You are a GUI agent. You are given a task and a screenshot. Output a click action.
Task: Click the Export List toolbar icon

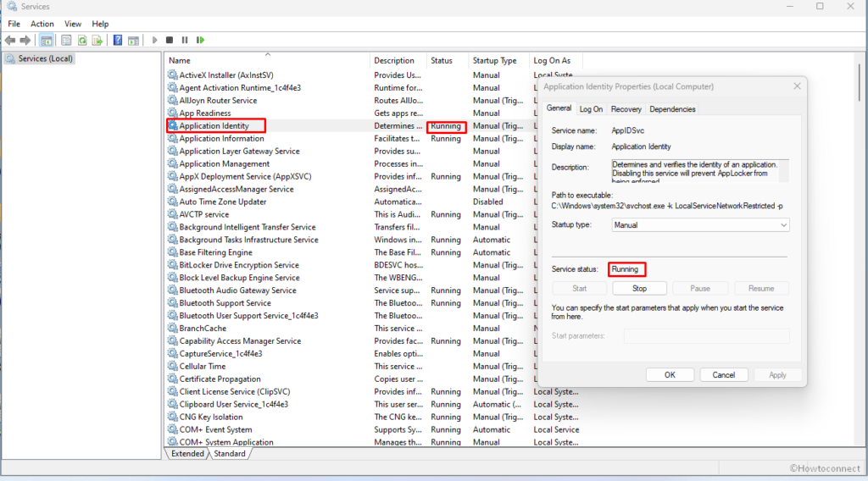pos(97,40)
